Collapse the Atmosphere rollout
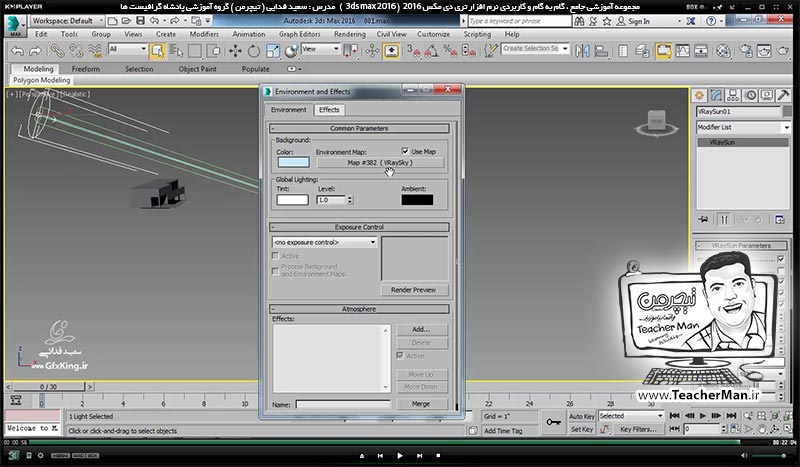The height and width of the screenshot is (467, 800). click(359, 309)
